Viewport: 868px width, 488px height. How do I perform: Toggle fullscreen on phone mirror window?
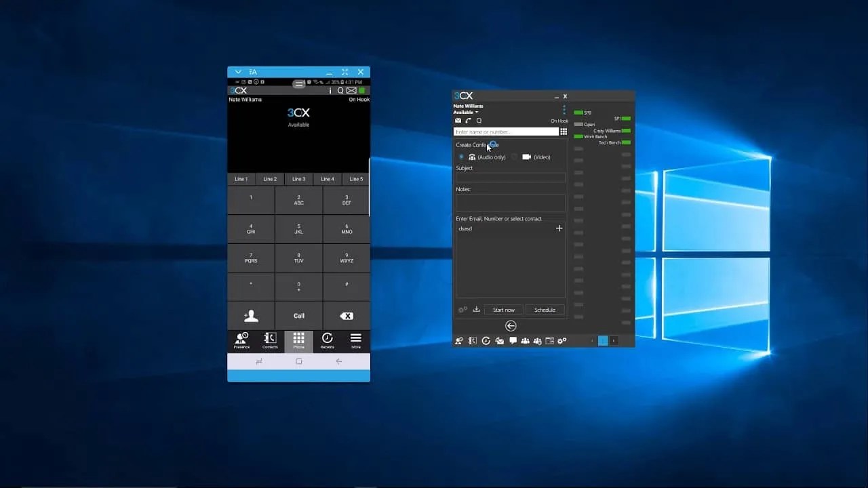(344, 72)
